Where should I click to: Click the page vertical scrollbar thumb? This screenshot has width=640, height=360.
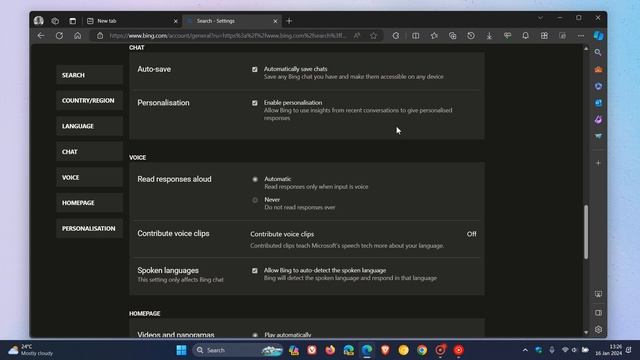tap(586, 232)
